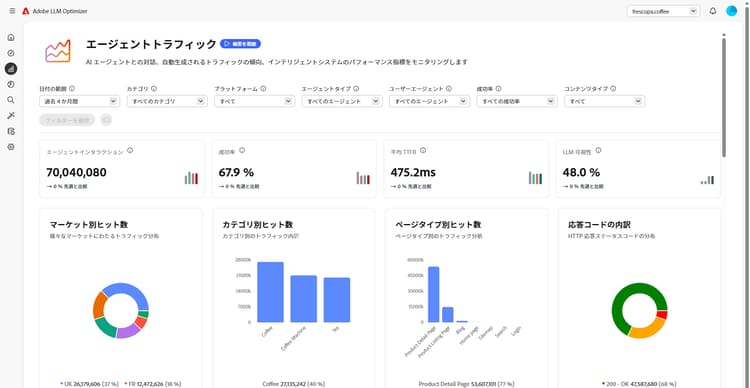Click the UK 26,179,606 legend entry

tap(89, 384)
